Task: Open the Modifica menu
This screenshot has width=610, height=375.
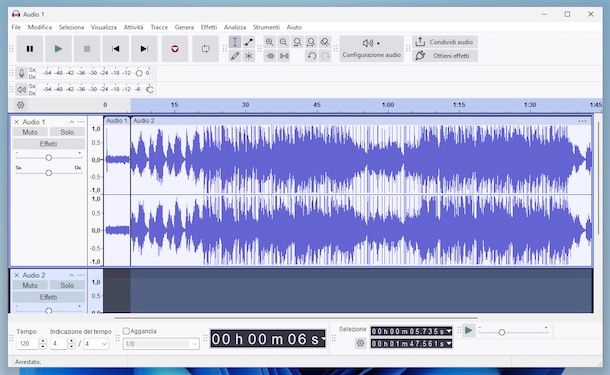Action: click(40, 27)
